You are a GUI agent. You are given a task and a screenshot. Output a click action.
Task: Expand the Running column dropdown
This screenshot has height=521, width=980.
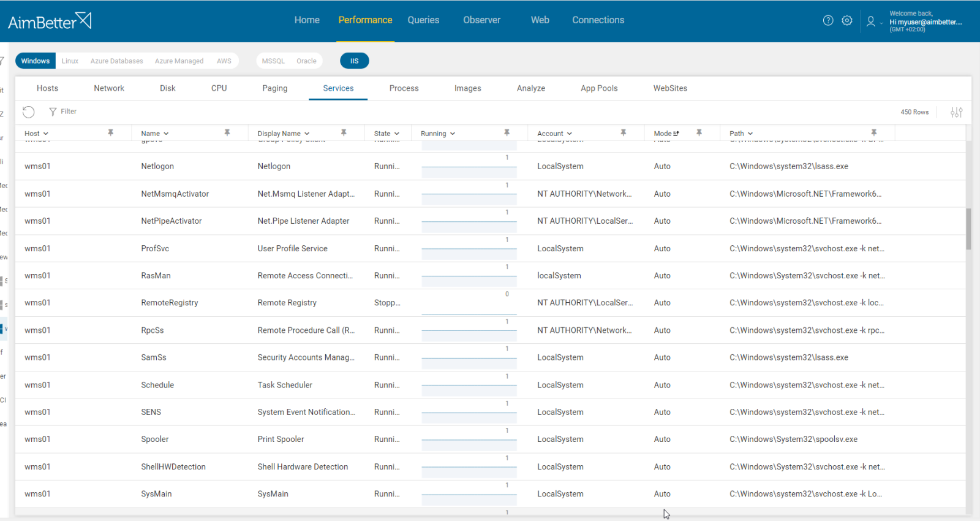click(453, 134)
